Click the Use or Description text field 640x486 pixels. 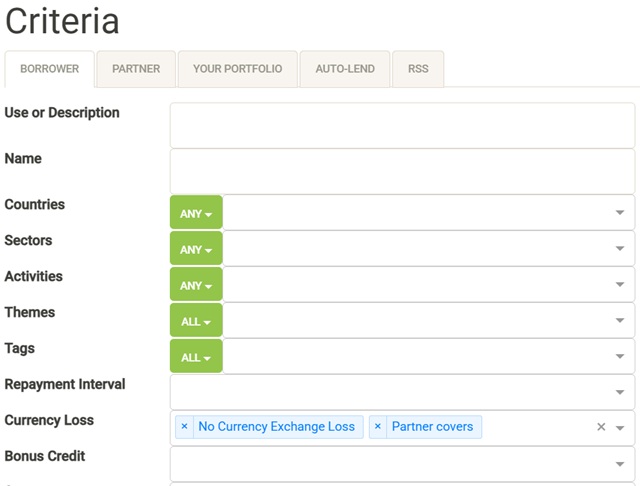402,125
